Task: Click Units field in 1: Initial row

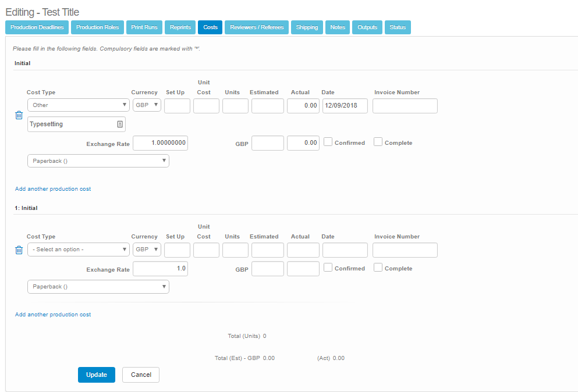Action: (x=236, y=250)
